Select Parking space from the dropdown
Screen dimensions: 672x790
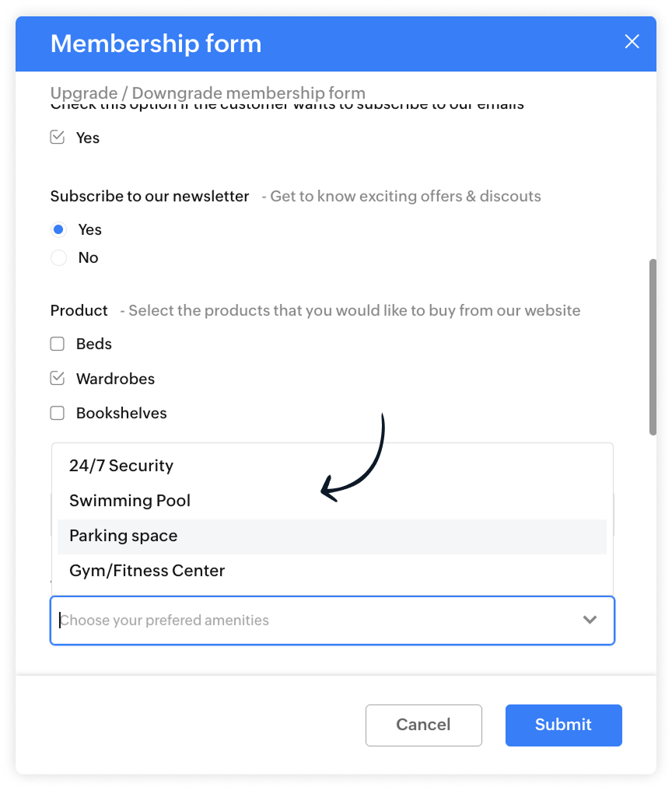tap(124, 536)
